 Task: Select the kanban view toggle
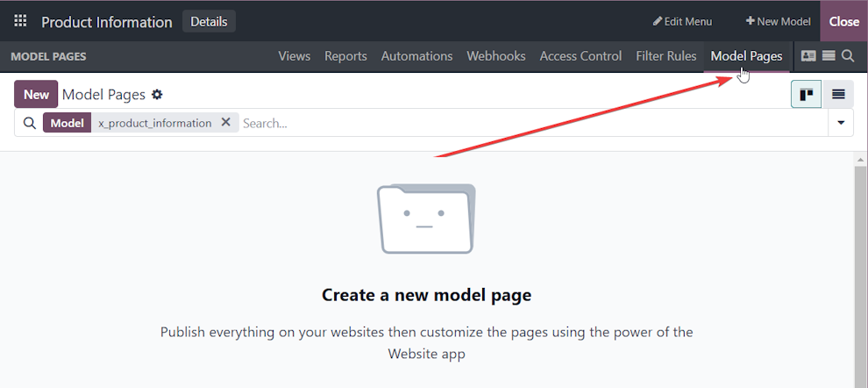(806, 95)
